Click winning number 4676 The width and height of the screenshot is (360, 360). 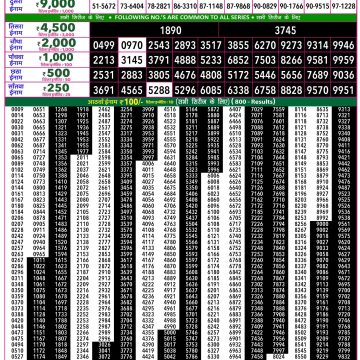click(x=185, y=75)
